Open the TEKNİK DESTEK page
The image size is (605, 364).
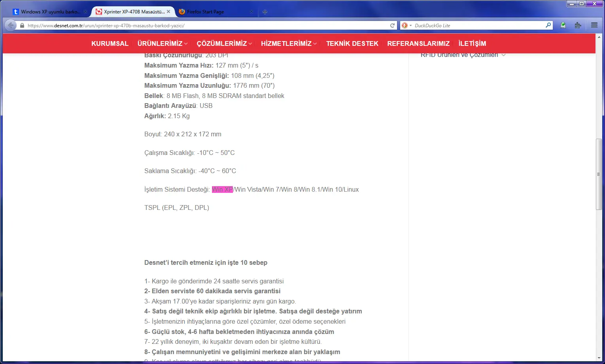(352, 43)
